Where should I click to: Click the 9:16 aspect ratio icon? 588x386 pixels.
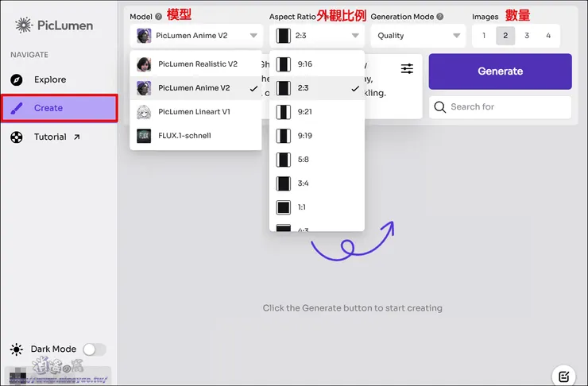click(283, 64)
